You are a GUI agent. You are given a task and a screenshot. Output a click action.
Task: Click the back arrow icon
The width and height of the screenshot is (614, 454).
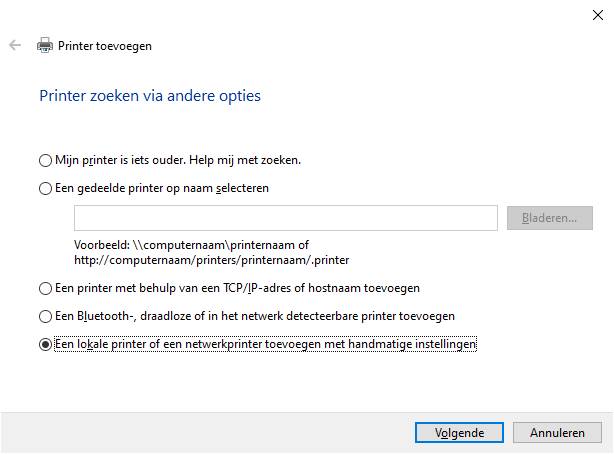15,45
